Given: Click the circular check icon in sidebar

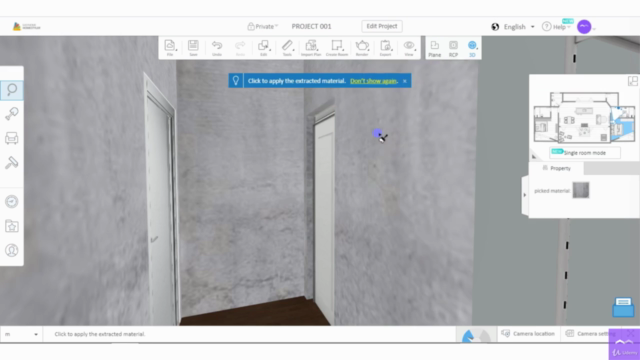Looking at the screenshot, I should pyautogui.click(x=12, y=202).
